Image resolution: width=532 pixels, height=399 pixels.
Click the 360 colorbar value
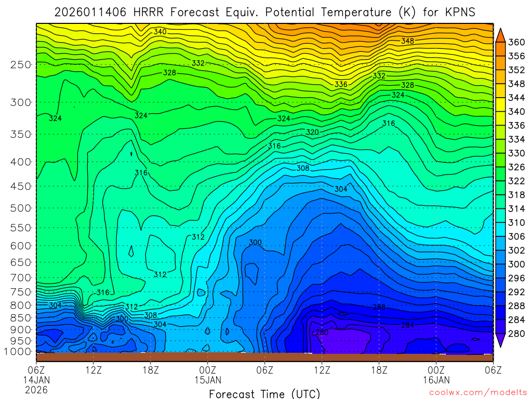coord(516,42)
